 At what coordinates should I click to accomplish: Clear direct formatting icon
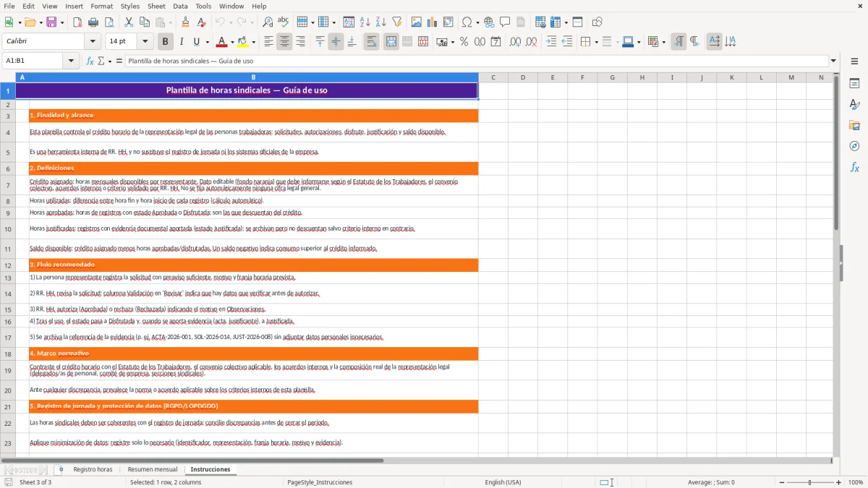click(201, 22)
